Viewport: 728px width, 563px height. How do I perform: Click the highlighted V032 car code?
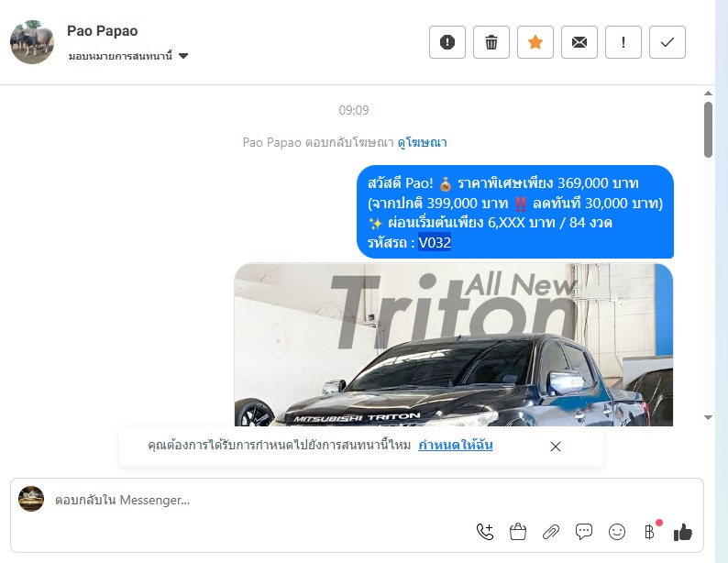coord(435,242)
